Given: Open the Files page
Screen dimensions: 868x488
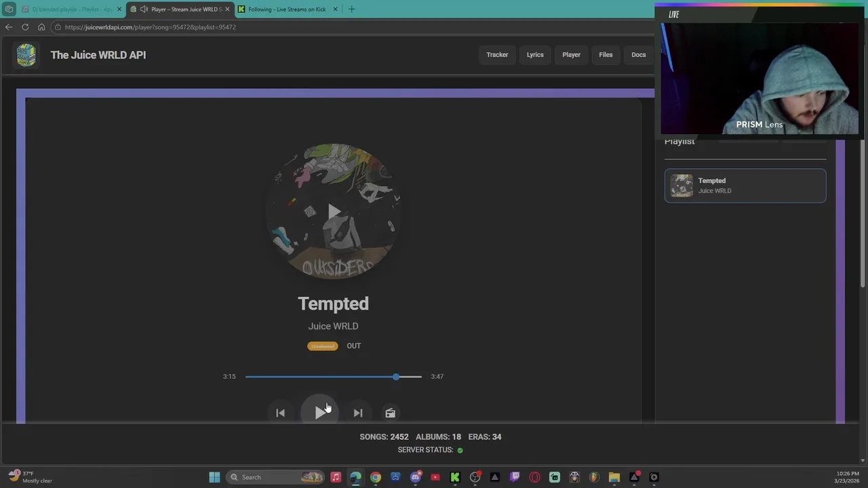Looking at the screenshot, I should pos(606,55).
